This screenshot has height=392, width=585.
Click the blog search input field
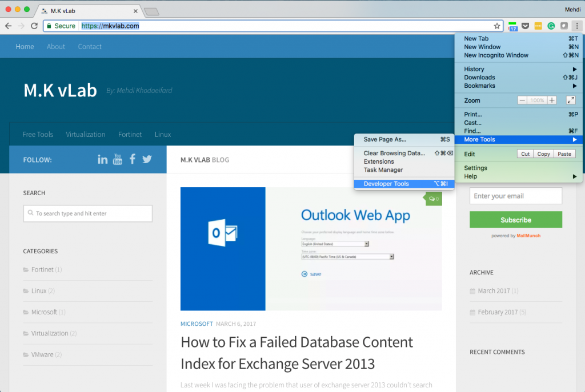[88, 213]
